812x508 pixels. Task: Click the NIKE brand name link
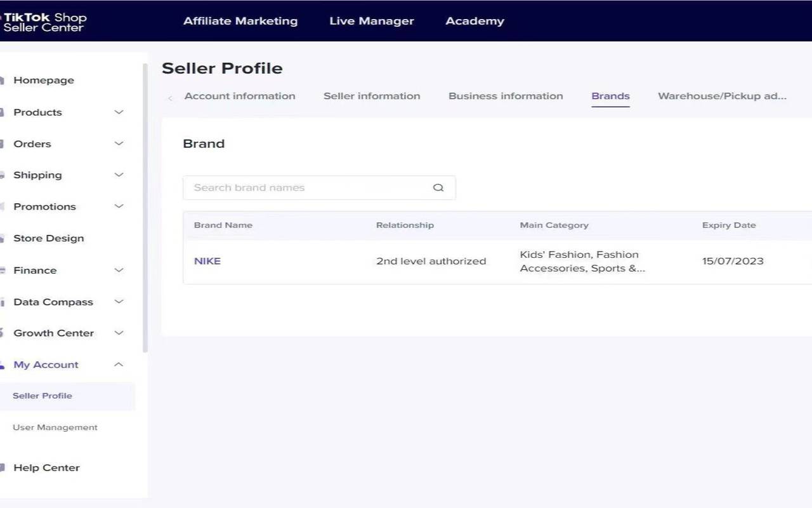click(207, 261)
